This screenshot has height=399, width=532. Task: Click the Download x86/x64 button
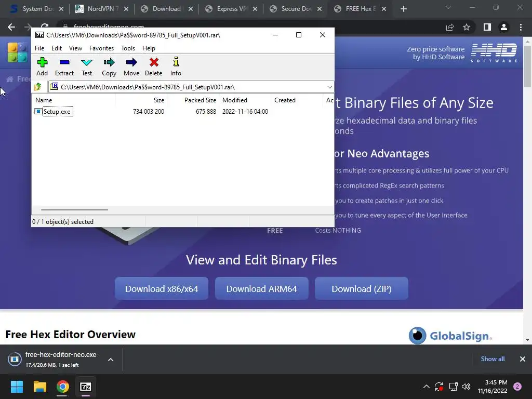162,289
